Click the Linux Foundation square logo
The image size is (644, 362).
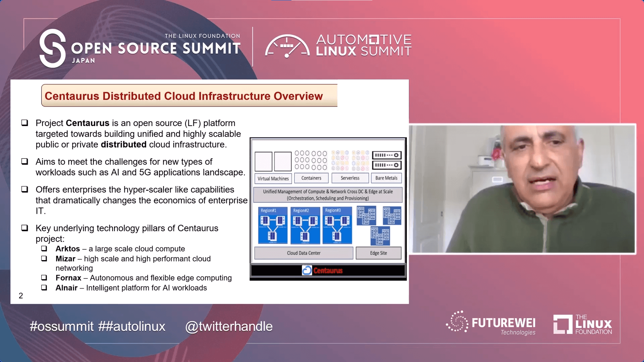click(563, 324)
